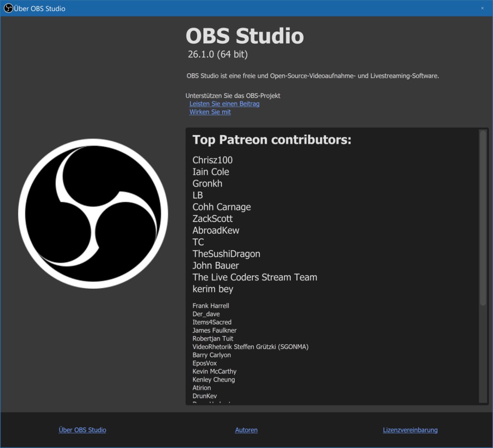Click 'VideoRhetorik Steffen Grützki (SGONMA)'

(251, 347)
